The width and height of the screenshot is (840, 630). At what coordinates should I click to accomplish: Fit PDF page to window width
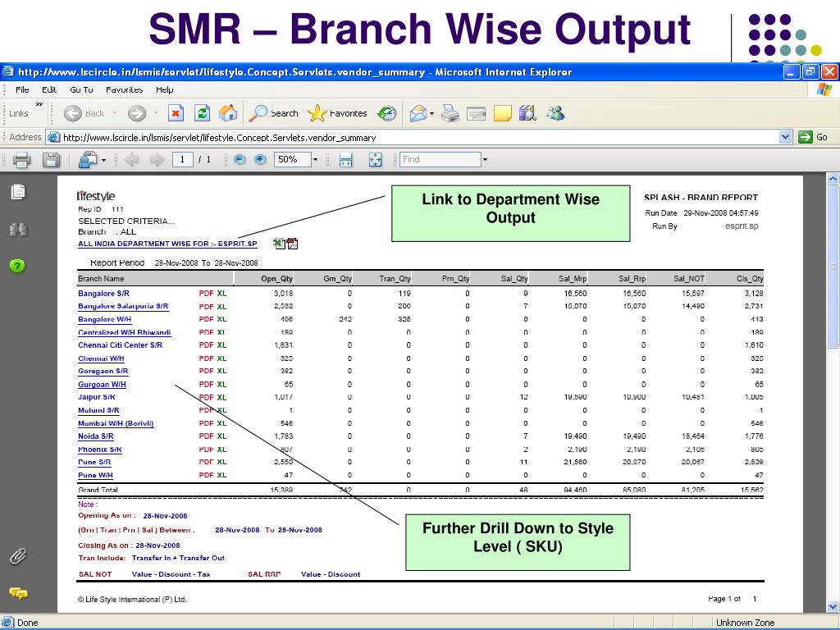346,160
